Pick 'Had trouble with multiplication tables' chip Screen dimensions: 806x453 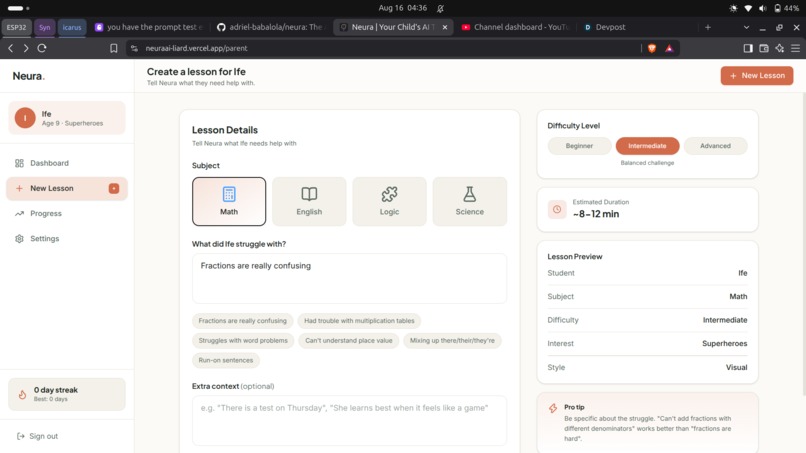pyautogui.click(x=359, y=321)
